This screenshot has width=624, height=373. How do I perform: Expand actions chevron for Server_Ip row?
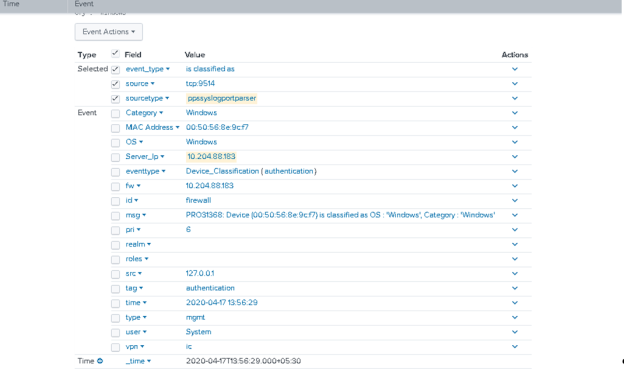tap(515, 156)
